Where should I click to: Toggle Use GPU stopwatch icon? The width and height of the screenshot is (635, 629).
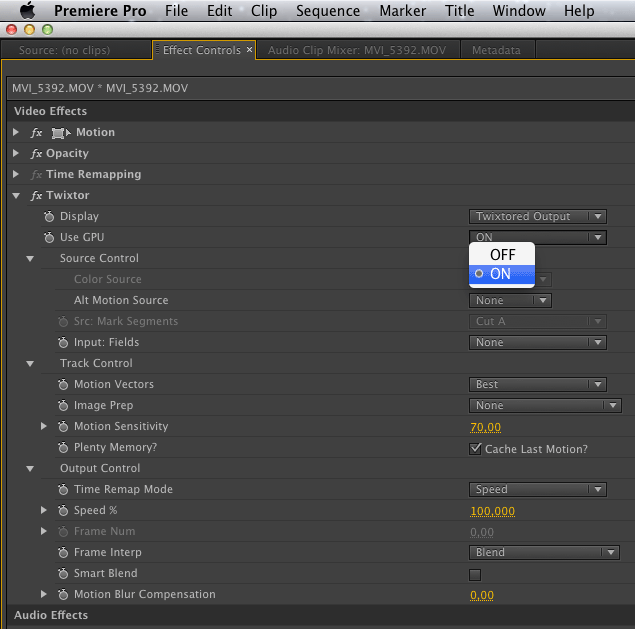[x=49, y=238]
